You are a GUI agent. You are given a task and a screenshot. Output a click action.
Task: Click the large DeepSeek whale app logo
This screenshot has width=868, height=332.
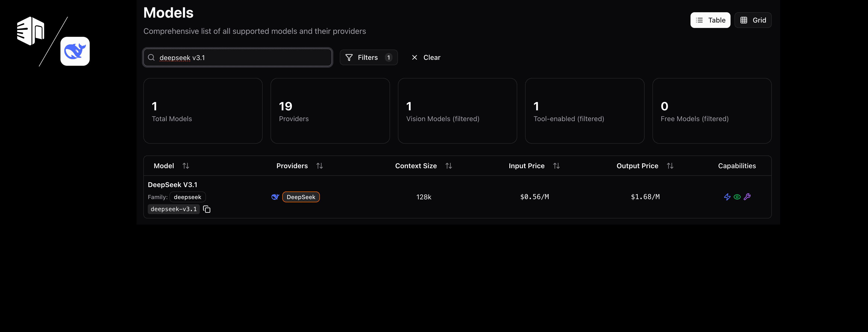click(75, 51)
